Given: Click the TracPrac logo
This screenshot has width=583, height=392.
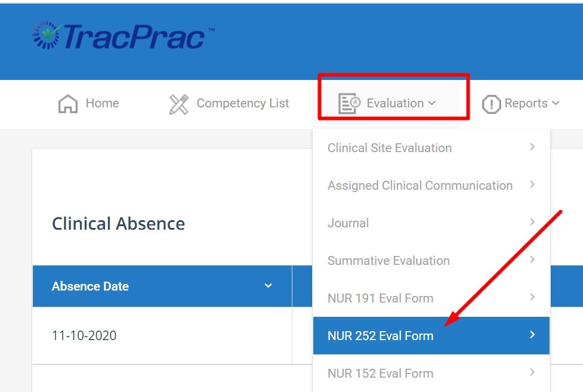Looking at the screenshot, I should (x=122, y=36).
